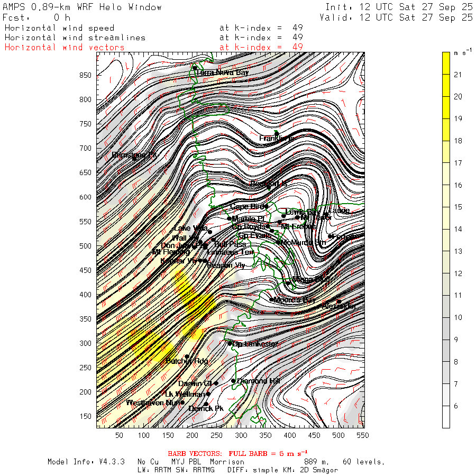Click the 'm s-1' units label above colorbar
The width and height of the screenshot is (476, 476).
(463, 52)
